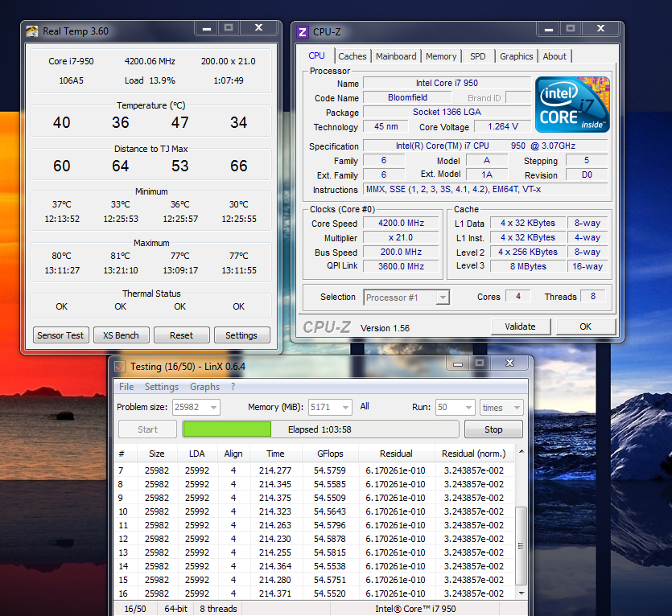
Task: Click All next to the Memory field
Action: pyautogui.click(x=365, y=406)
